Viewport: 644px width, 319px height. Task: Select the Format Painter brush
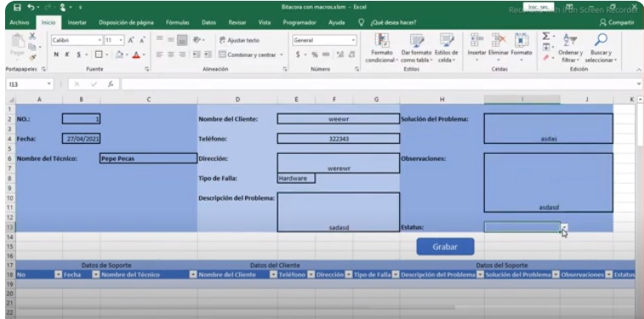[32, 58]
